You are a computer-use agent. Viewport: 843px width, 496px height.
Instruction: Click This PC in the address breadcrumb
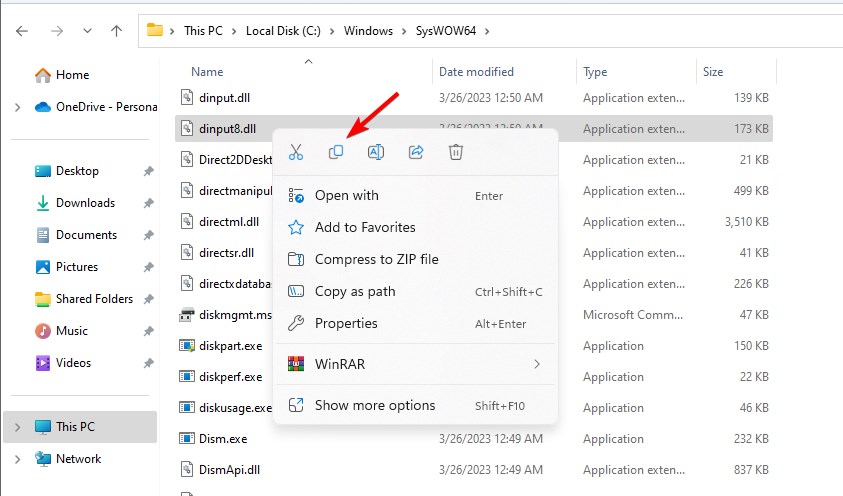coord(203,31)
